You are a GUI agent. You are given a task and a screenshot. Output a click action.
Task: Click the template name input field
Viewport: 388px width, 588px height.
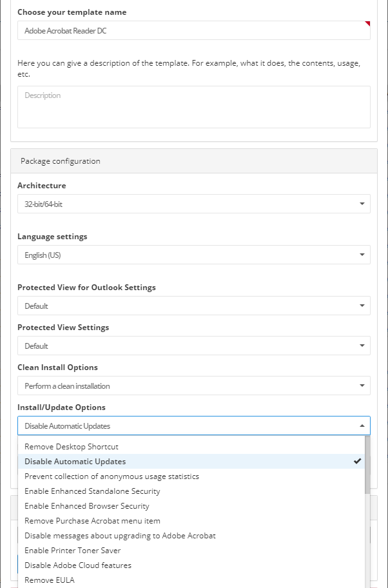point(194,30)
